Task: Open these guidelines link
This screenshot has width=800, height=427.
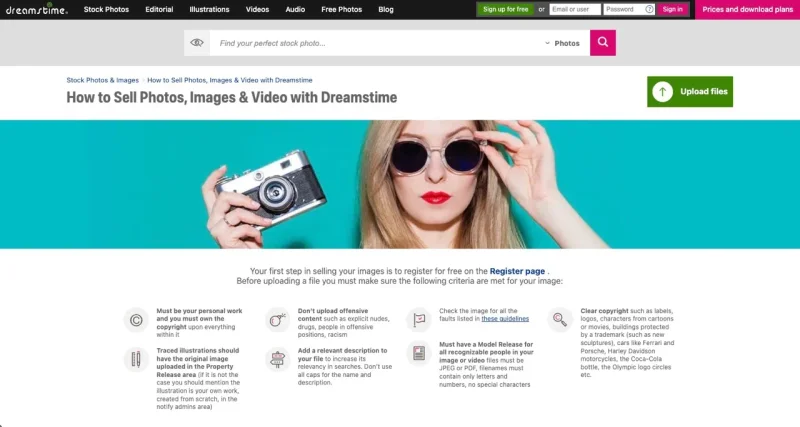Action: [x=505, y=319]
